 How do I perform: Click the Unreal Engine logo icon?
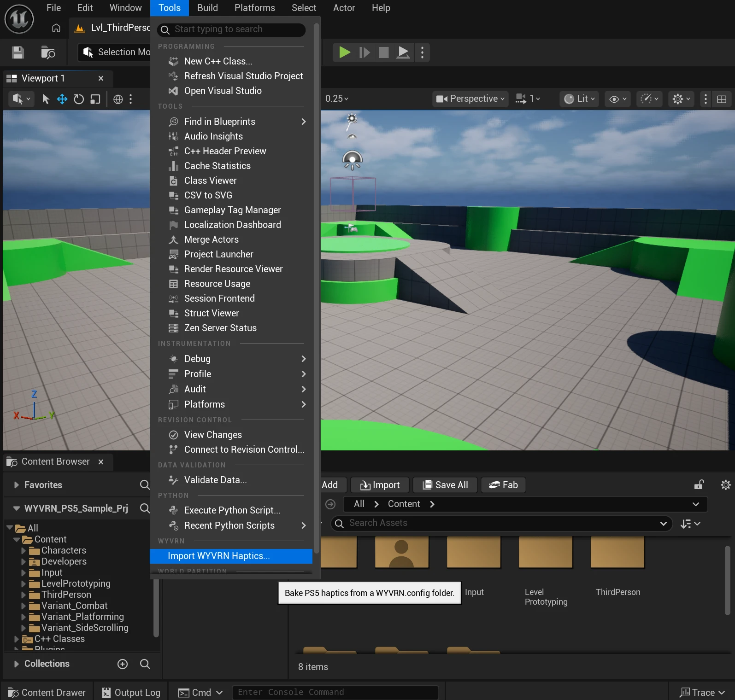tap(19, 19)
